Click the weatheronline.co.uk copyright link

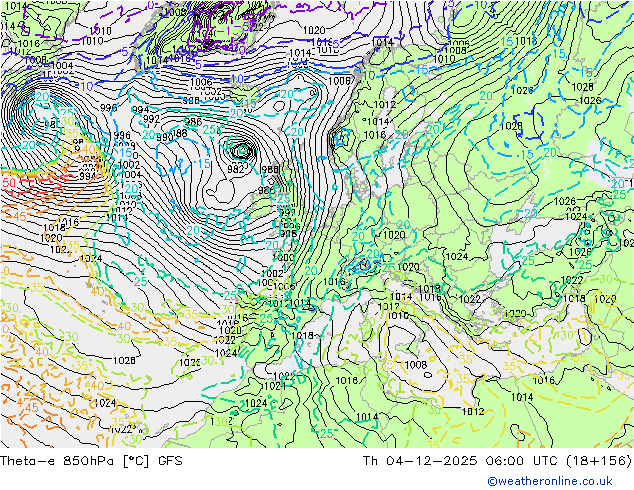(x=550, y=481)
